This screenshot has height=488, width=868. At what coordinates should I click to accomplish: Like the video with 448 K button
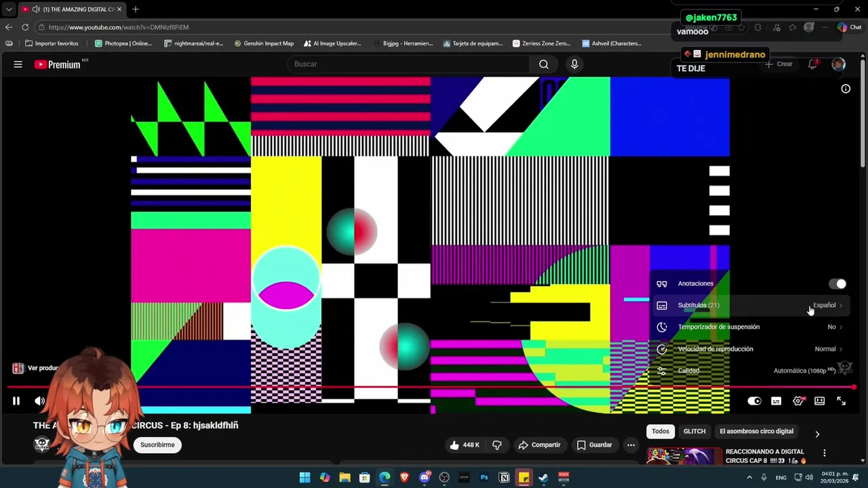pos(464,445)
